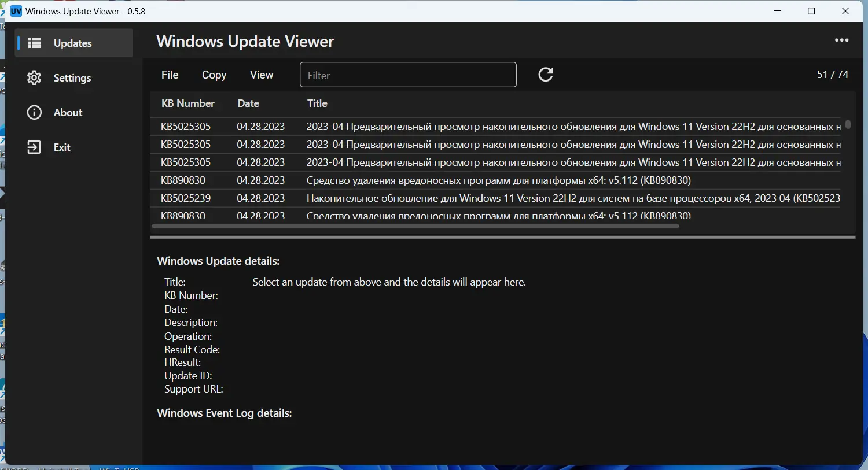The image size is (868, 470).
Task: Click the Description: label in details
Action: 191,323
